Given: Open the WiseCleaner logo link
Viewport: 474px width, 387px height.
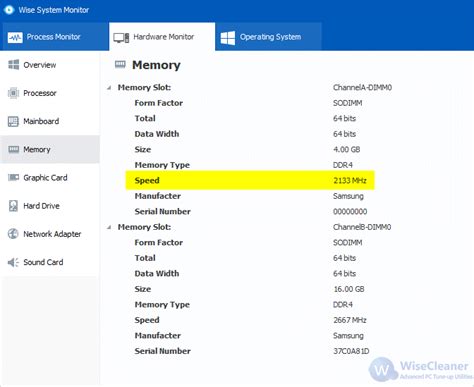Looking at the screenshot, I should click(421, 370).
